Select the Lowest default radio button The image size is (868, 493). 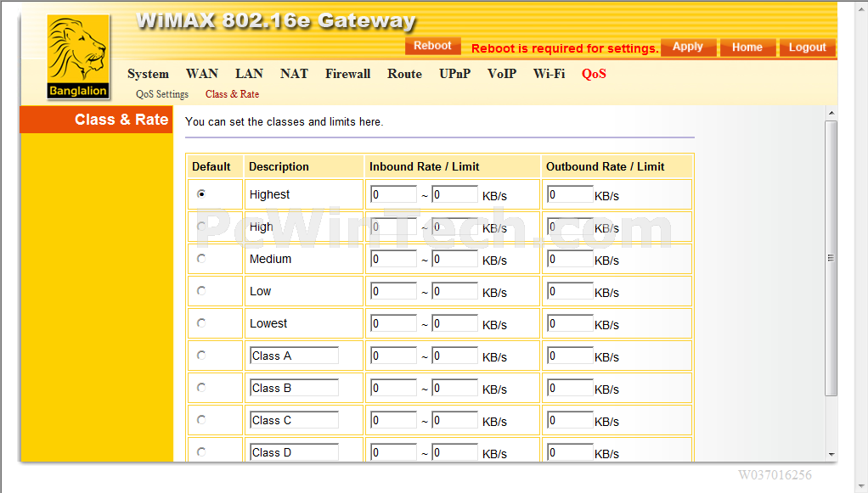click(x=201, y=323)
